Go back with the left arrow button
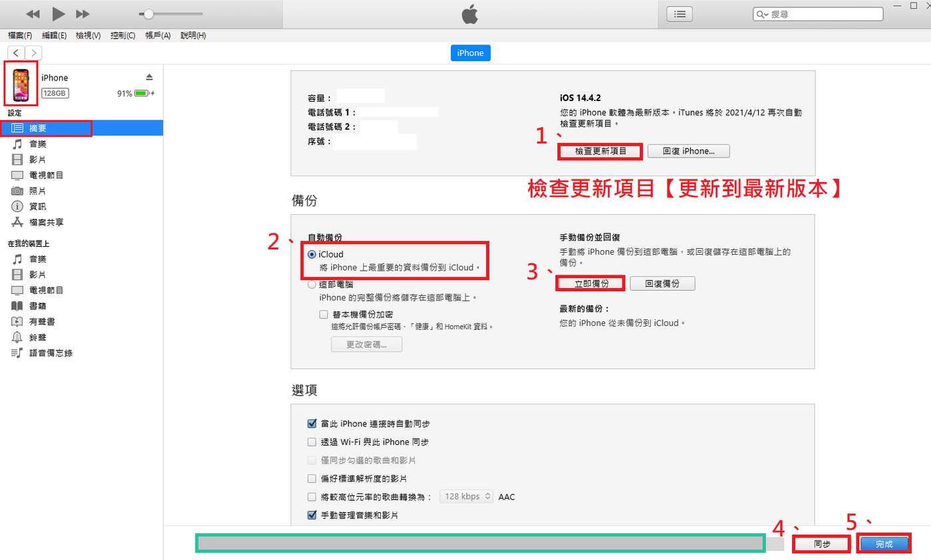 [16, 53]
